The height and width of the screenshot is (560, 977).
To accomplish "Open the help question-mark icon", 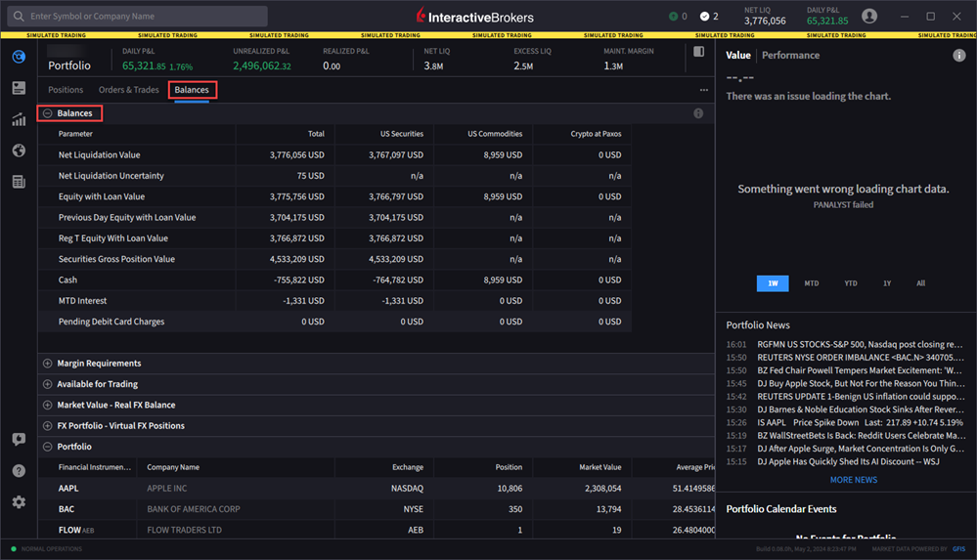I will (x=19, y=470).
